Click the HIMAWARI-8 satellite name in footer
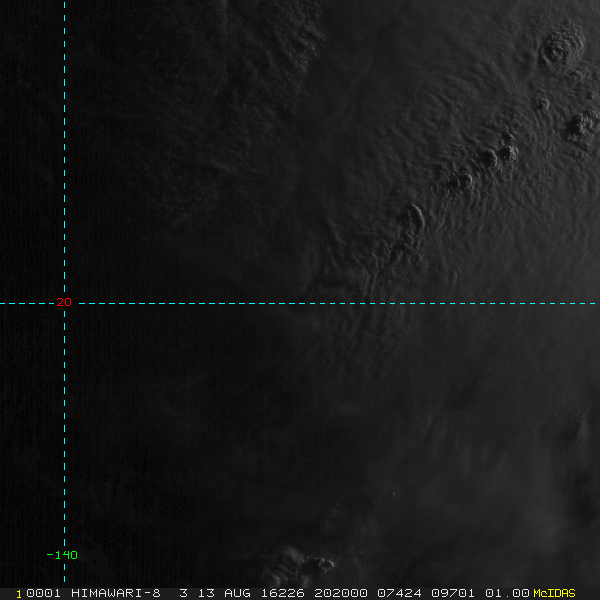The width and height of the screenshot is (600, 600). (x=116, y=593)
